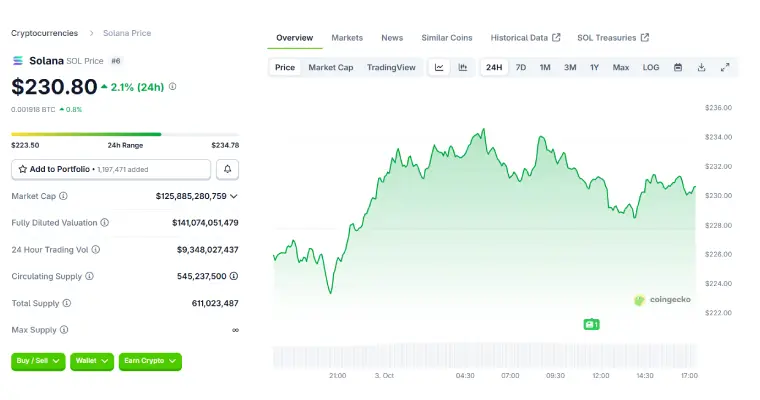Open the calendar date range picker

pyautogui.click(x=678, y=67)
